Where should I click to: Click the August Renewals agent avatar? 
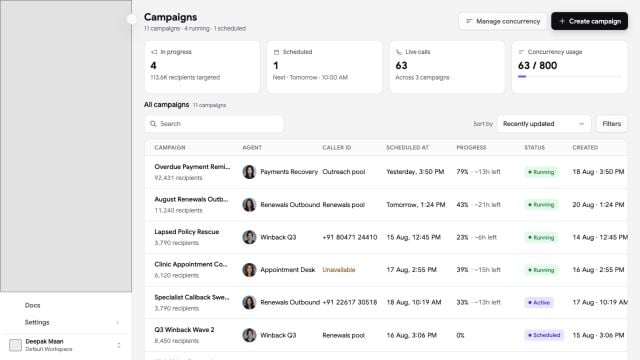[249, 204]
